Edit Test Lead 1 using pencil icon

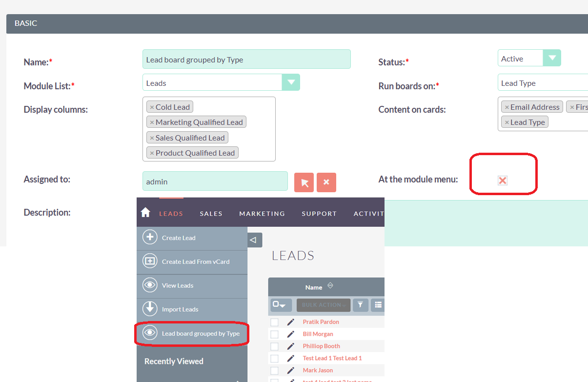(x=291, y=358)
